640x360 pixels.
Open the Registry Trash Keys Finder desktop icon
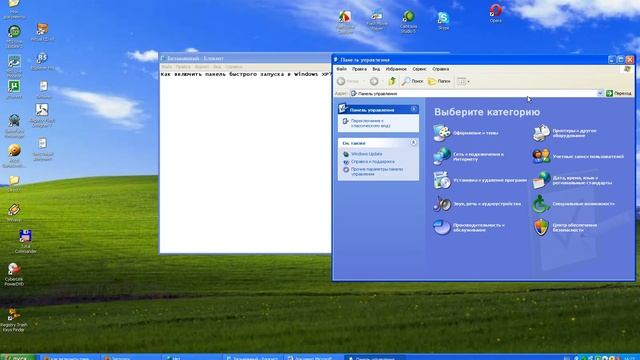(x=14, y=320)
